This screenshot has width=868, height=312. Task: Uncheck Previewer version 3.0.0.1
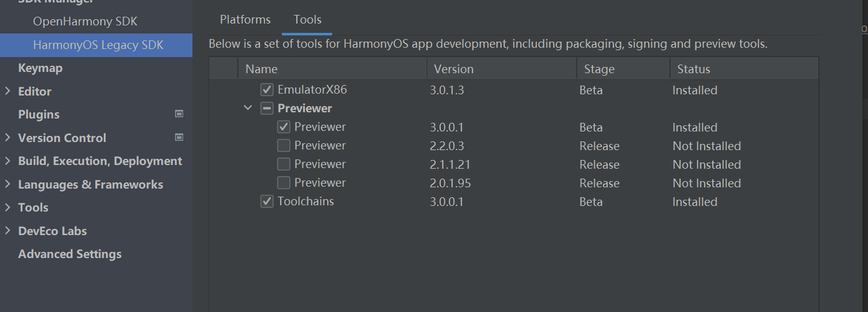[284, 127]
